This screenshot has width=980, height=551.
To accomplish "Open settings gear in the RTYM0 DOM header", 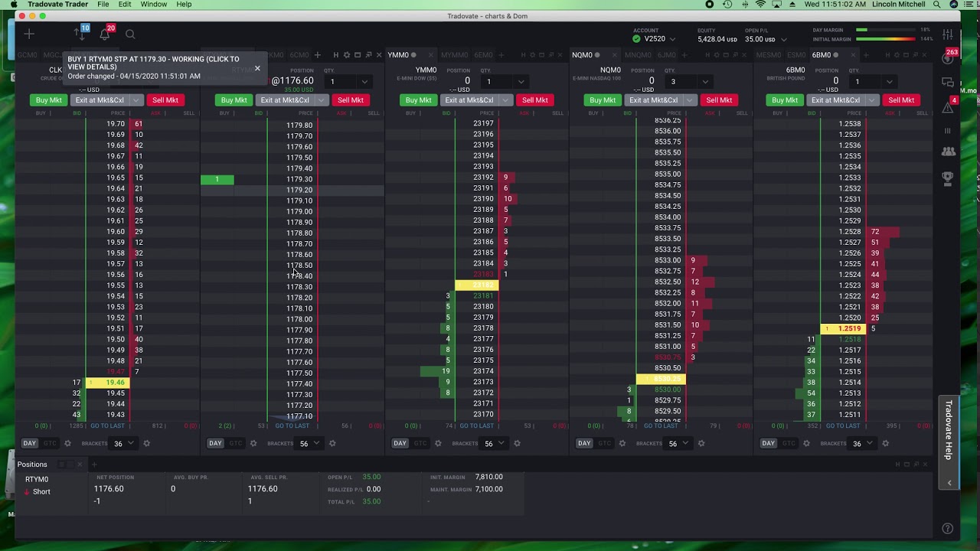I will coord(347,55).
